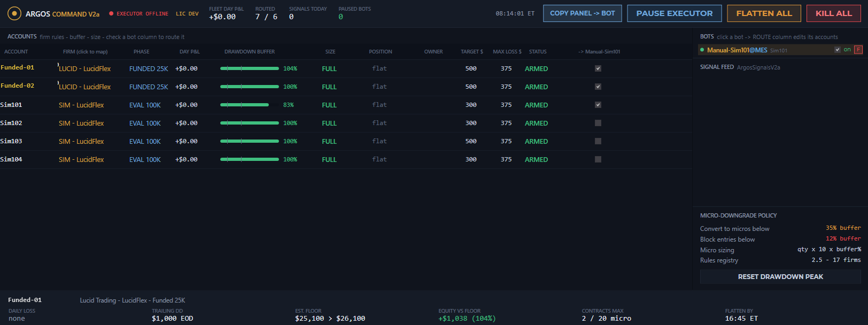Click the max loss 375 for Sim101

pos(506,105)
